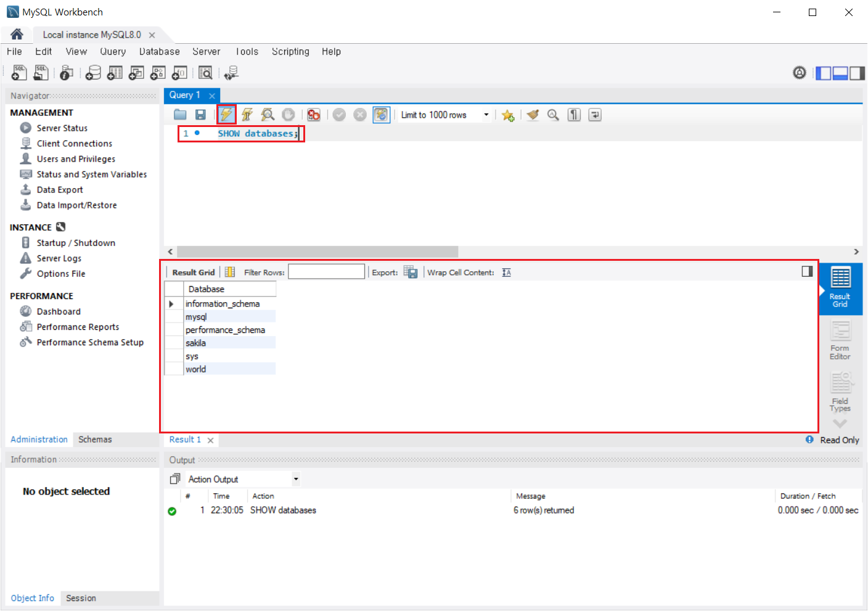Rollback transaction X icon

tap(360, 115)
